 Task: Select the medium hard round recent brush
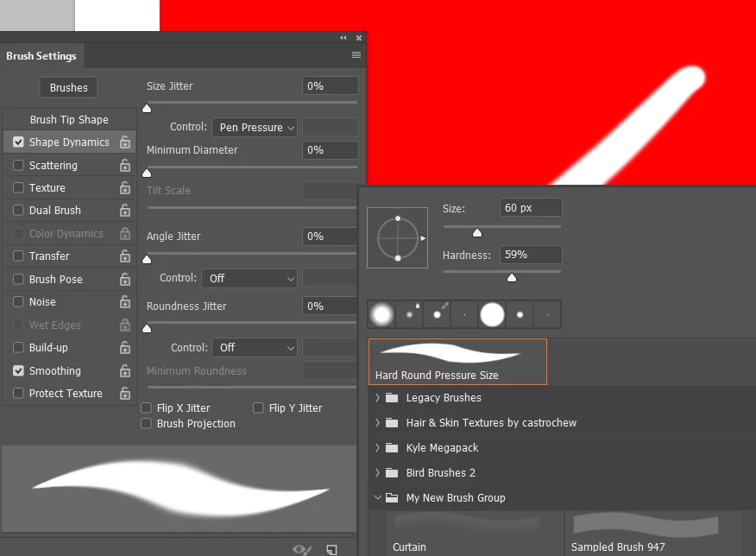(520, 315)
